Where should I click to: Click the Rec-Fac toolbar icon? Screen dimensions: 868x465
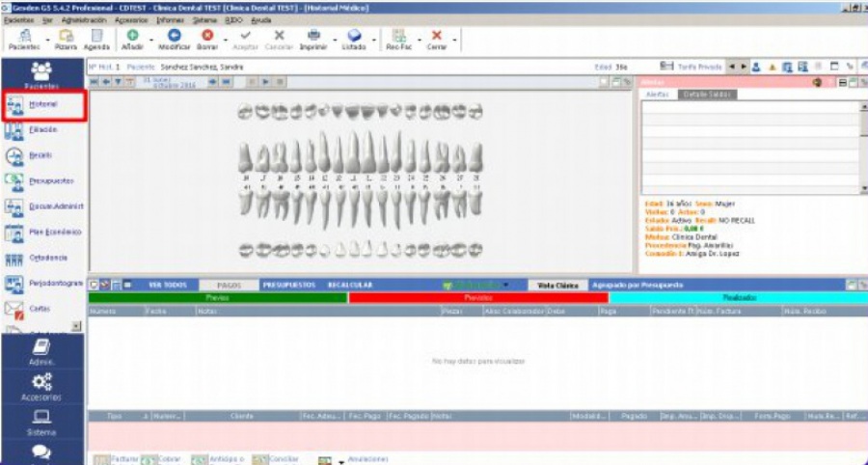tap(398, 40)
